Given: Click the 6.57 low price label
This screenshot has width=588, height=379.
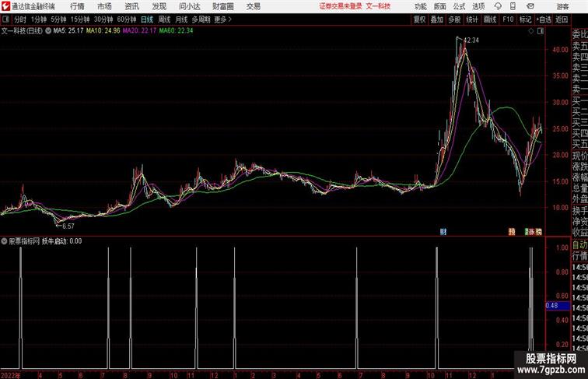Looking at the screenshot, I should click(68, 226).
